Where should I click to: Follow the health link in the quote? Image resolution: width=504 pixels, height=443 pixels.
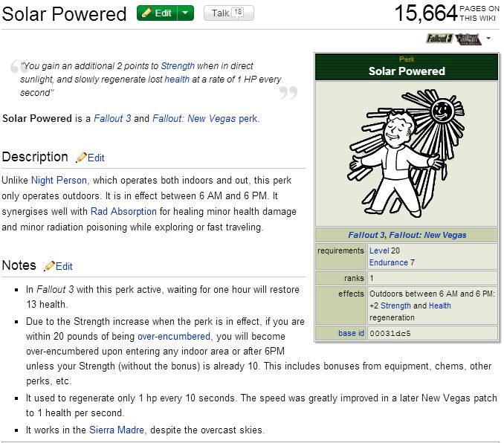pyautogui.click(x=177, y=79)
